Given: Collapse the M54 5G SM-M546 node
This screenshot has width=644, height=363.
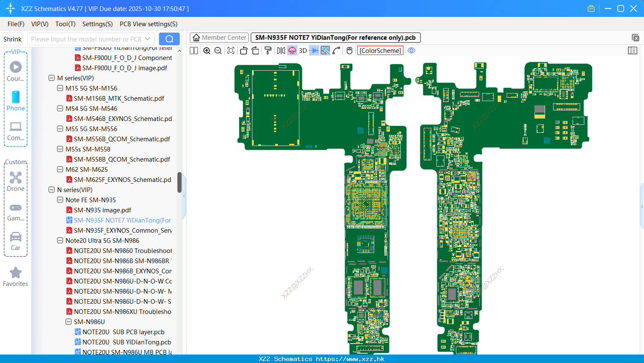Looking at the screenshot, I should coord(60,108).
